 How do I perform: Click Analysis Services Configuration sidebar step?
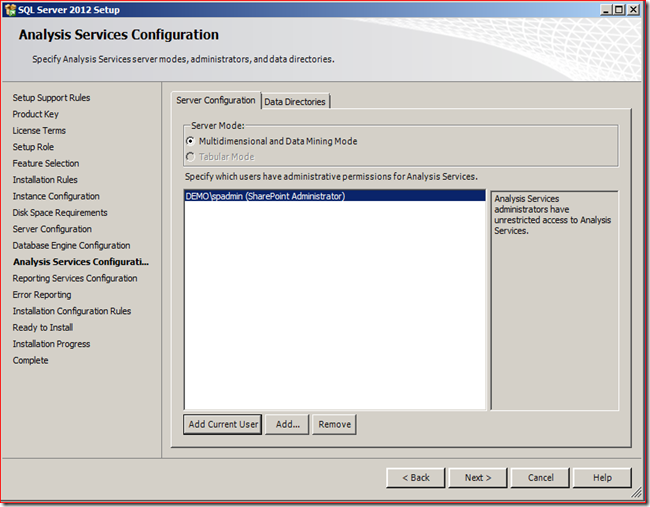click(x=81, y=262)
